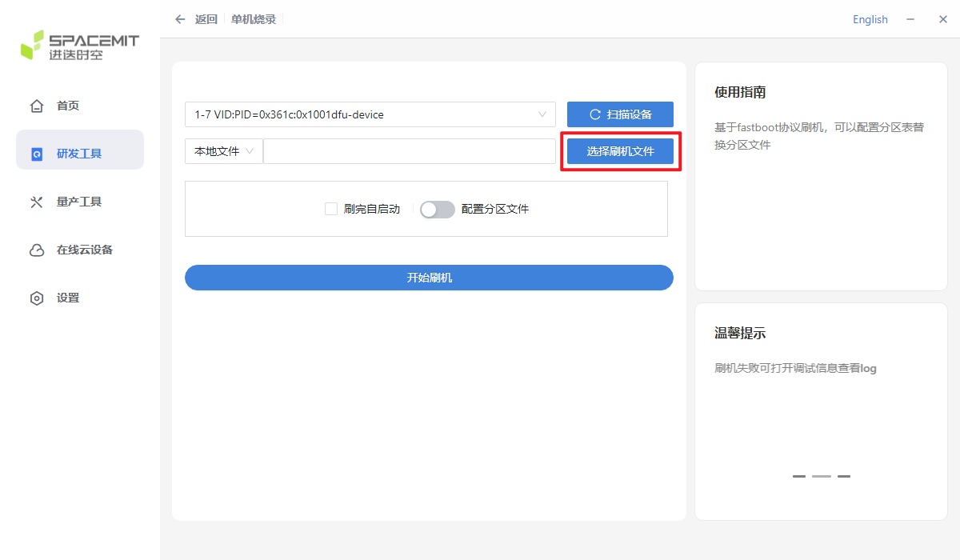Click the back arrow icon
The width and height of the screenshot is (960, 560).
click(180, 19)
